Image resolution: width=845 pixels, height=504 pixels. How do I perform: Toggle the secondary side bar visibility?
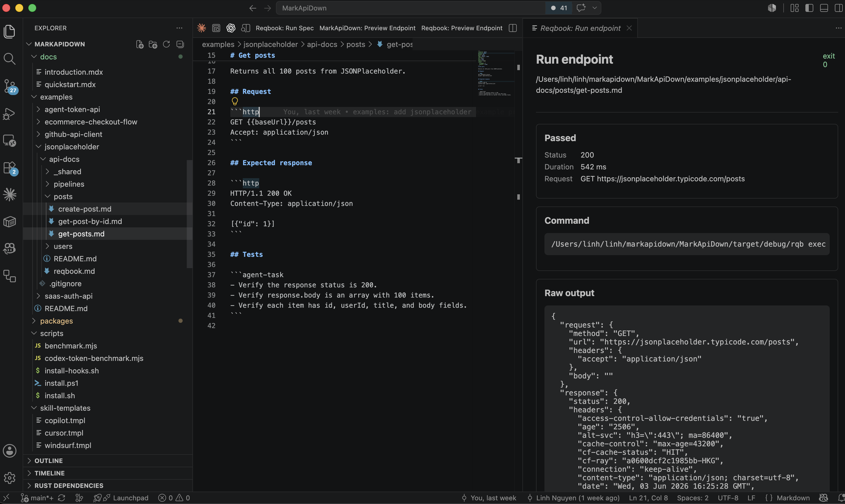tap(838, 8)
